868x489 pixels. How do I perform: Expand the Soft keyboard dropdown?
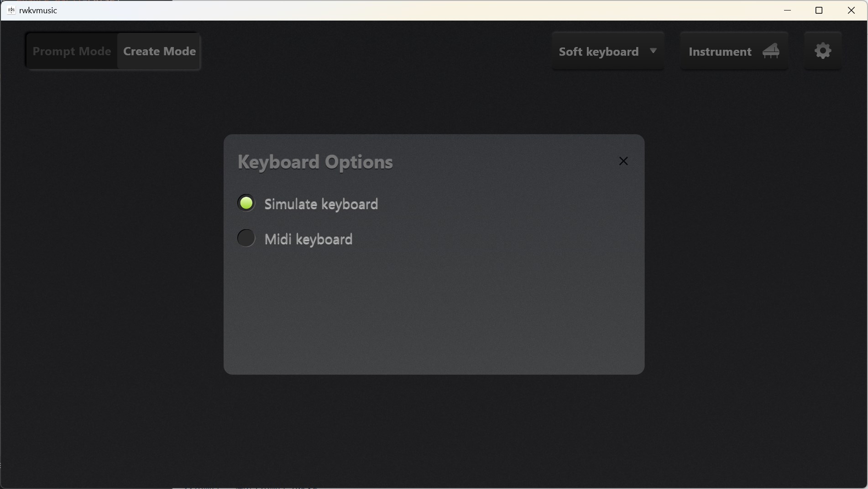click(598, 52)
